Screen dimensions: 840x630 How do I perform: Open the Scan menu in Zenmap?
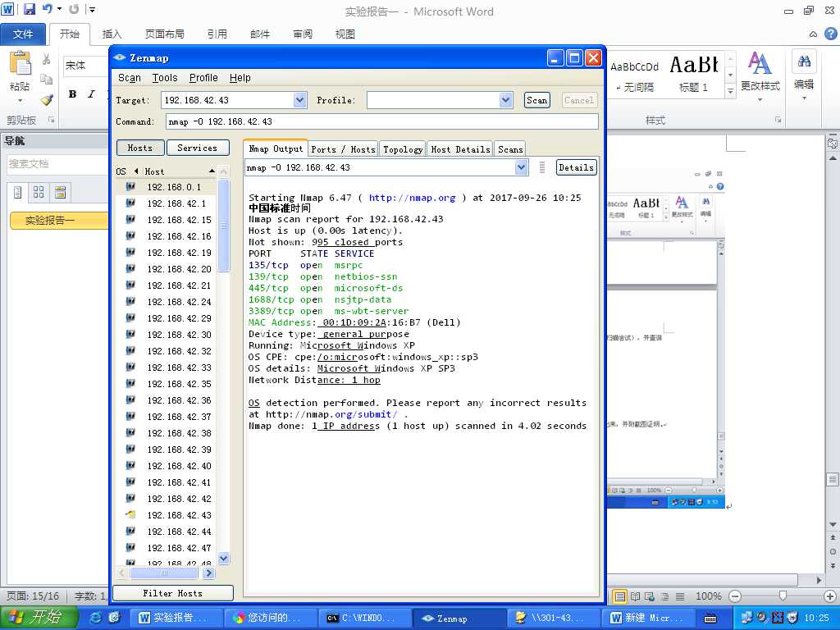click(x=129, y=78)
